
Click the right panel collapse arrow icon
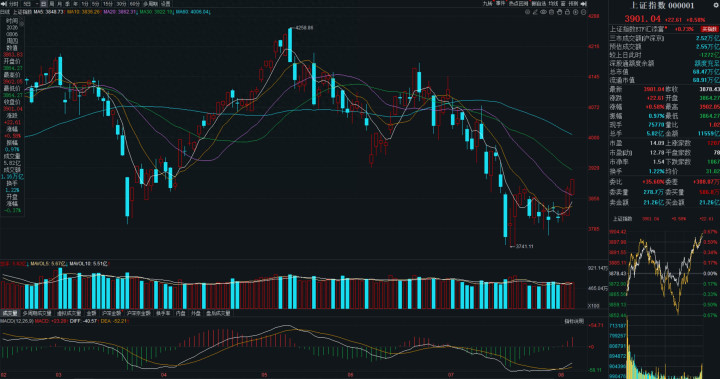pos(584,4)
